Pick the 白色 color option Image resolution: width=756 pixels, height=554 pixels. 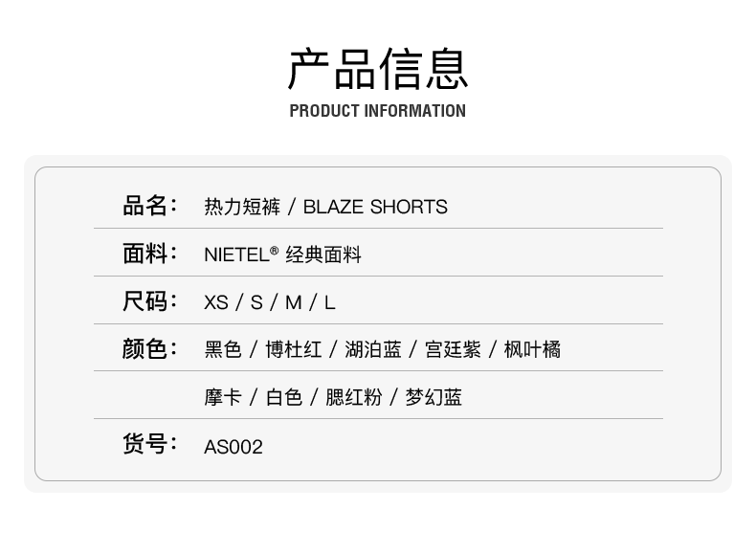pyautogui.click(x=284, y=397)
